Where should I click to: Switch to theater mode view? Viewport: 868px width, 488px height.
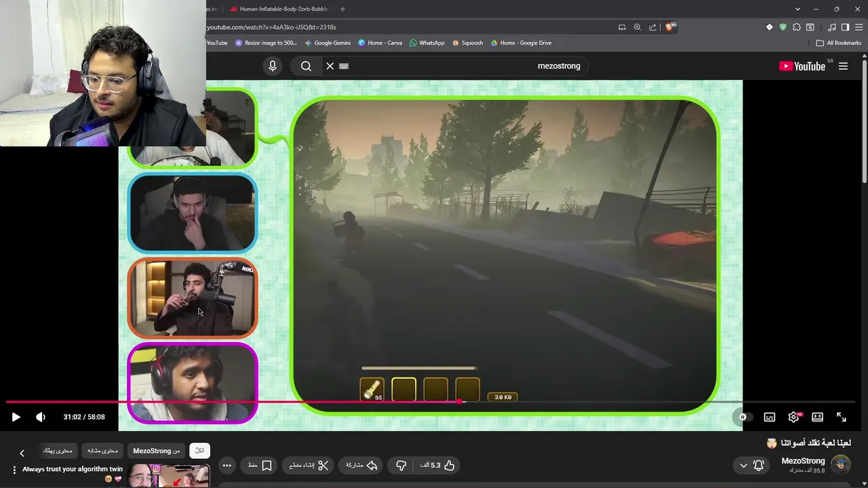coord(817,418)
